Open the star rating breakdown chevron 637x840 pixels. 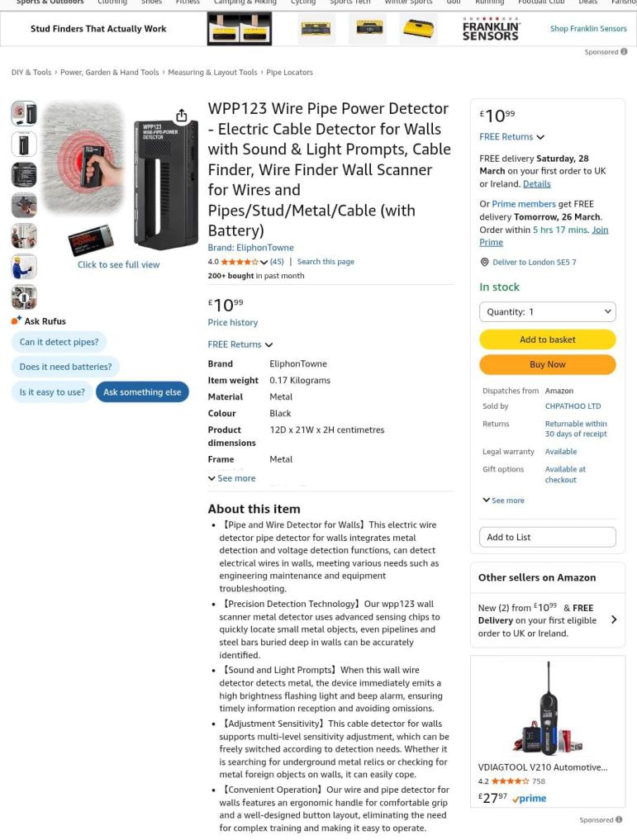(264, 262)
